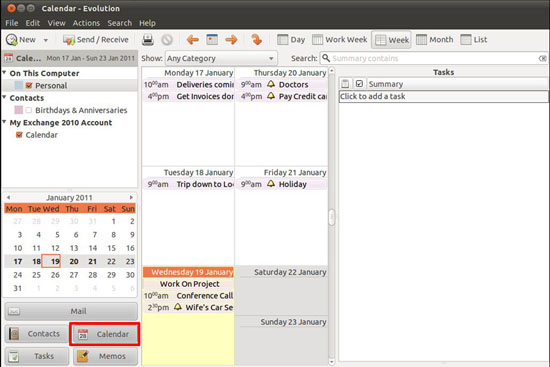Image resolution: width=550 pixels, height=367 pixels.
Task: Open the Actions menu
Action: (x=86, y=23)
